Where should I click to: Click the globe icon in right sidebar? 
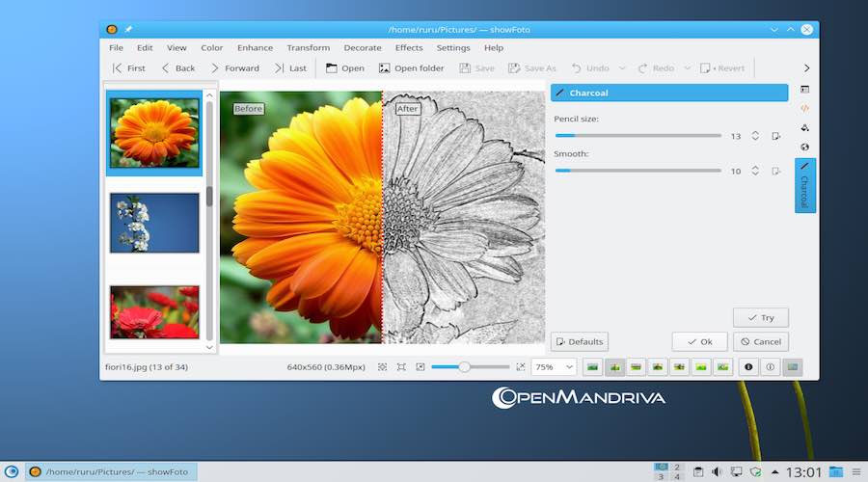[804, 147]
